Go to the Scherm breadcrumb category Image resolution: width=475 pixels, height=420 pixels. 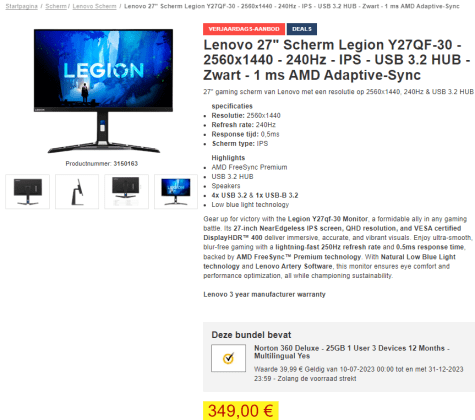pos(56,6)
